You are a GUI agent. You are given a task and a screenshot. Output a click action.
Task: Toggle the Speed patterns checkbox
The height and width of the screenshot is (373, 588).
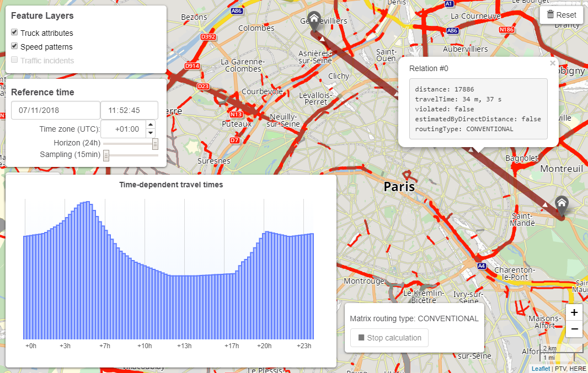click(14, 47)
